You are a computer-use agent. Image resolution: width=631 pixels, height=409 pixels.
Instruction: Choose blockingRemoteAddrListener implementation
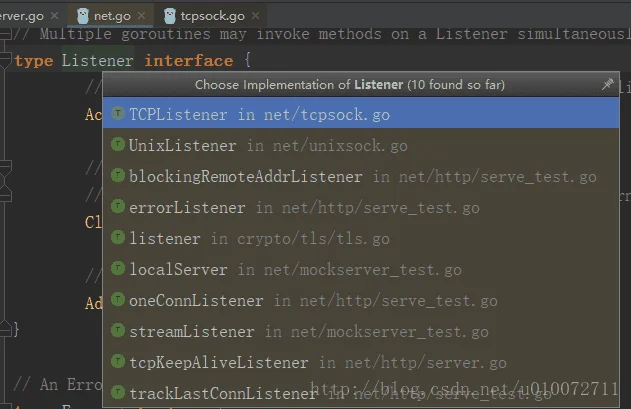point(361,176)
